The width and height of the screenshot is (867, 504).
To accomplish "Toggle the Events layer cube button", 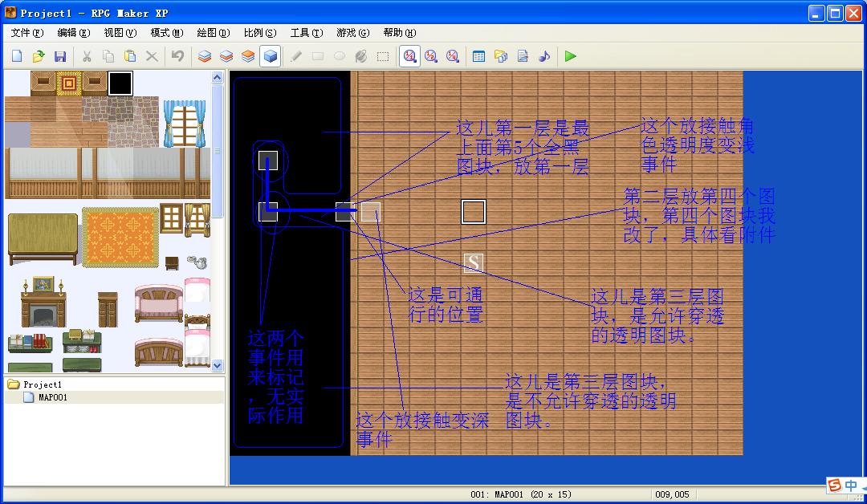I will 271,56.
